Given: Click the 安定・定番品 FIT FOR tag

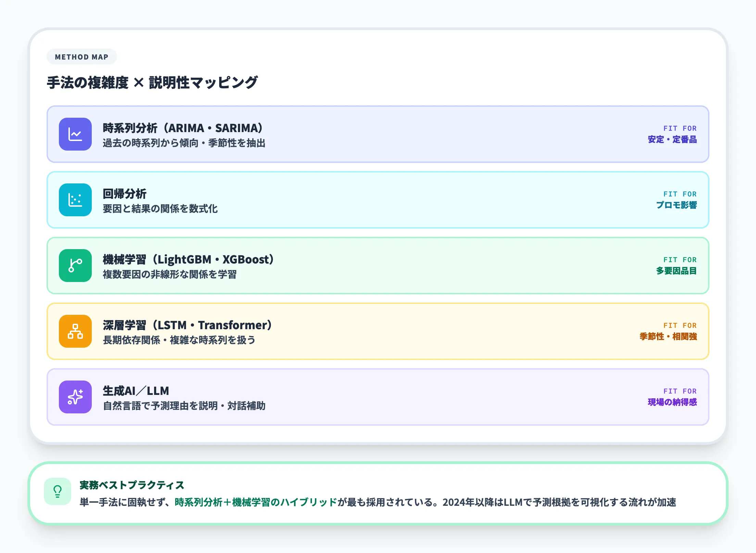Looking at the screenshot, I should 672,140.
